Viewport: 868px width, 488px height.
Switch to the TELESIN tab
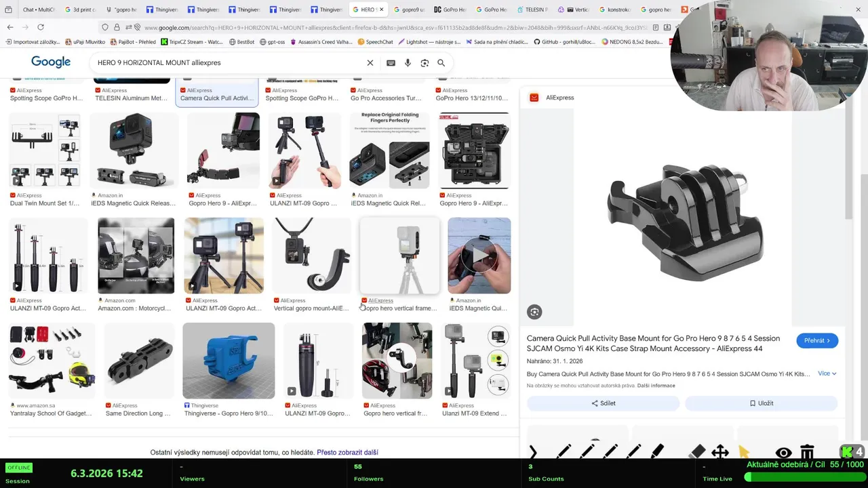click(x=532, y=9)
